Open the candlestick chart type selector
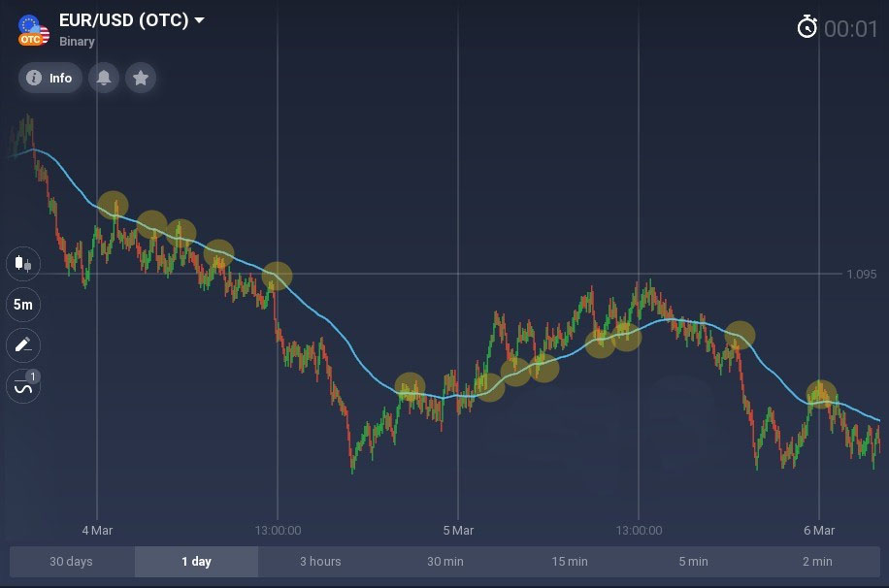Viewport: 889px width, 588px height. coord(22,263)
